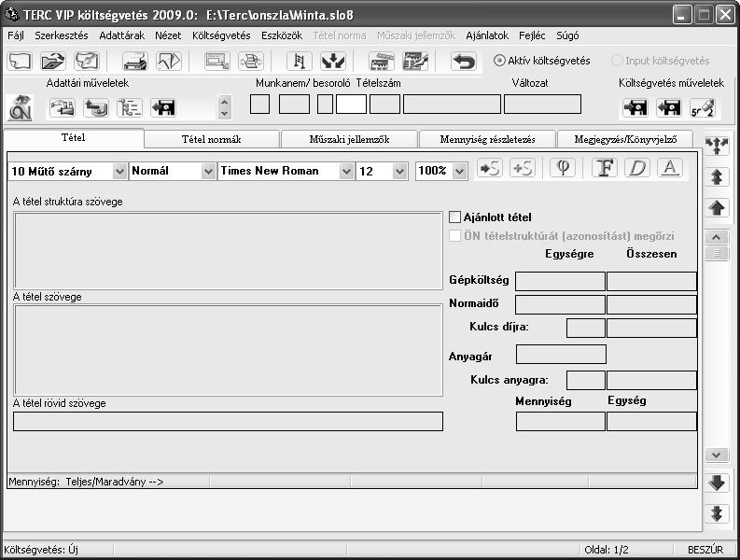Open the Fejléc menu
This screenshot has height=560, width=740.
click(x=532, y=35)
